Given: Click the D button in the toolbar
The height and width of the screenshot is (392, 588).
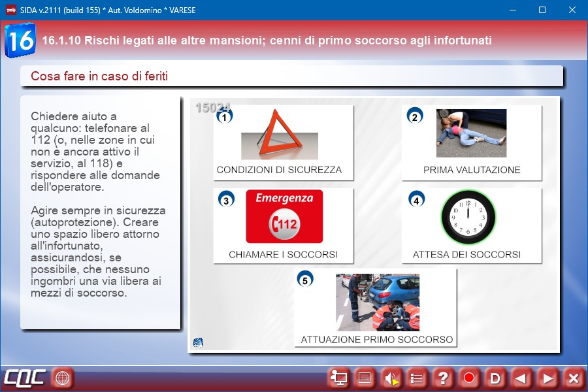Looking at the screenshot, I should tap(495, 378).
